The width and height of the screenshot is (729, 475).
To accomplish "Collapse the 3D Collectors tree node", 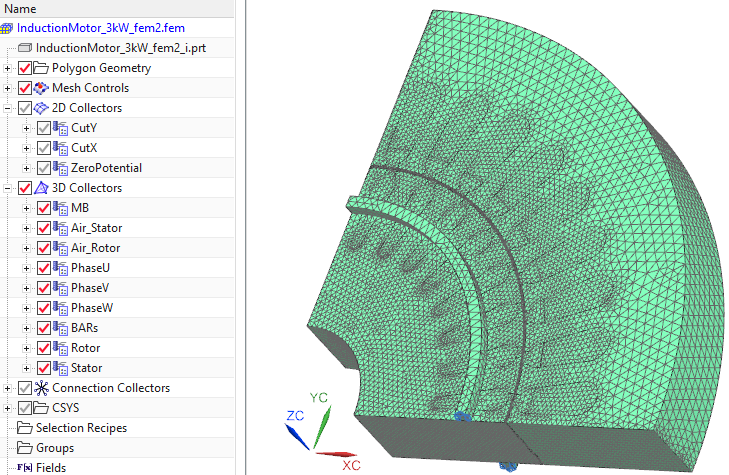I will tap(8, 188).
